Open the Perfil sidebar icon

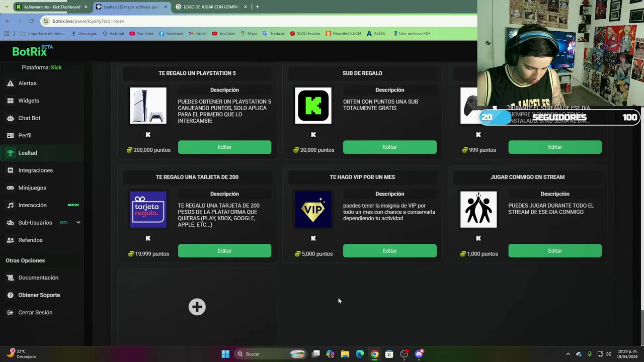[x=10, y=136]
